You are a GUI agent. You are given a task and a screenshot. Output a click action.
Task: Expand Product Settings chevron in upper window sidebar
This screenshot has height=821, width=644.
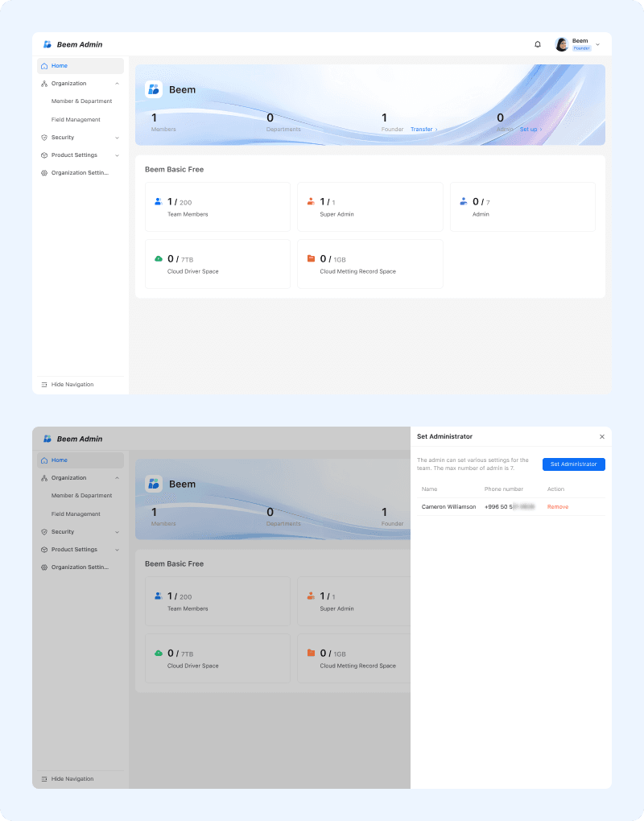(117, 155)
